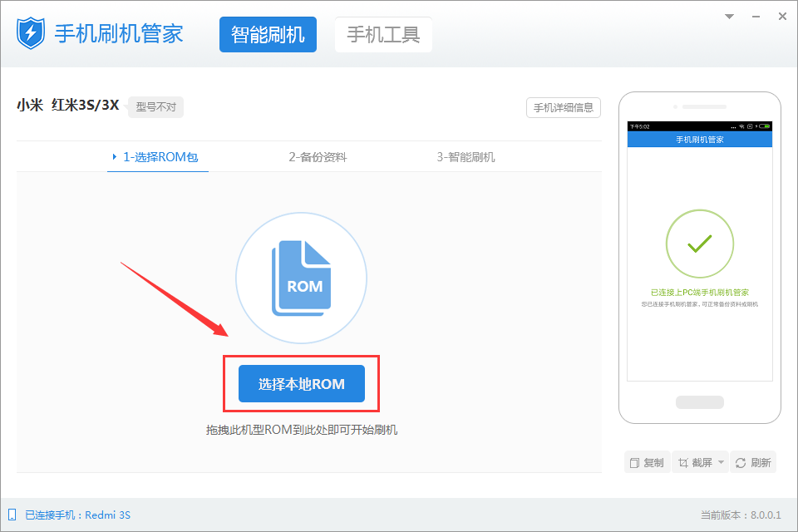Click 拖拽此机型ROM到此处即可开始刷机 text

(x=301, y=430)
